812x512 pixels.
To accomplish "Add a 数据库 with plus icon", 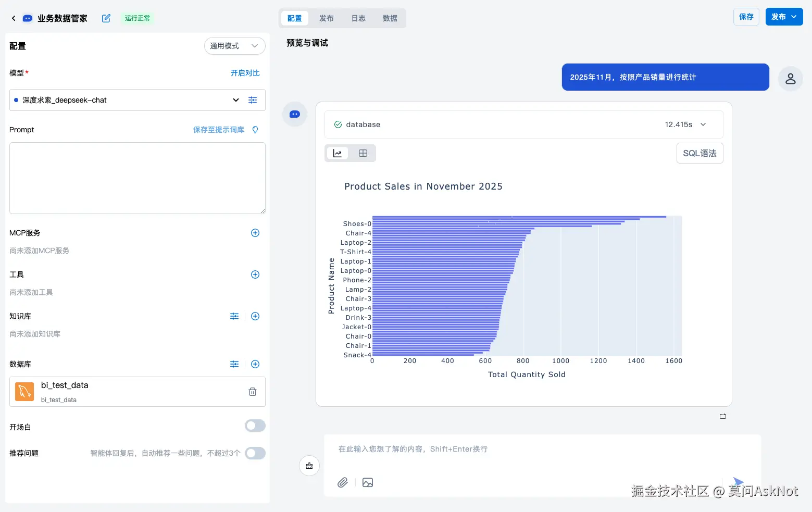I will click(x=255, y=364).
